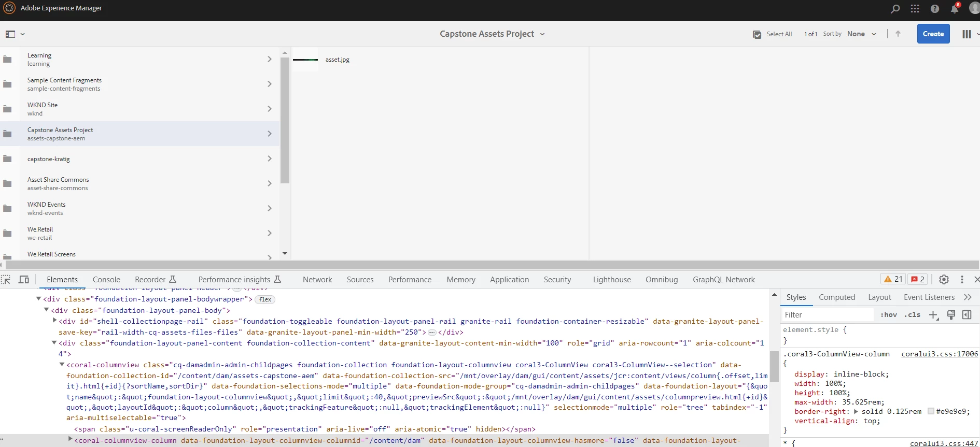Click the Create button
The image size is (980, 447).
933,34
